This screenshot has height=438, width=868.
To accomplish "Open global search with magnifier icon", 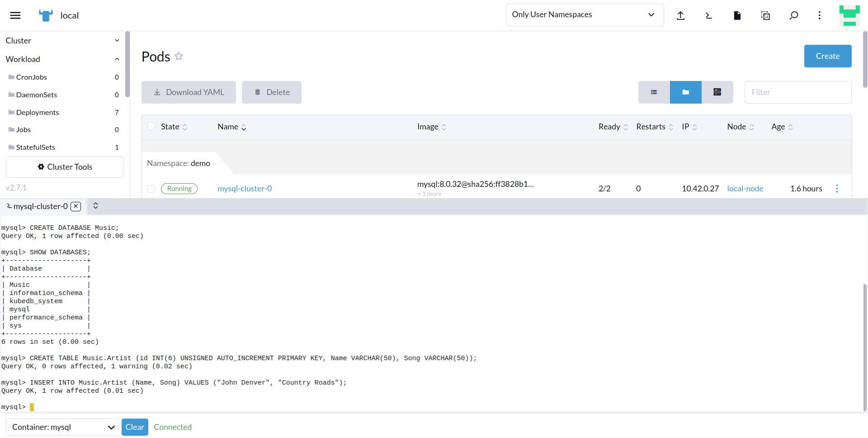I will click(793, 15).
